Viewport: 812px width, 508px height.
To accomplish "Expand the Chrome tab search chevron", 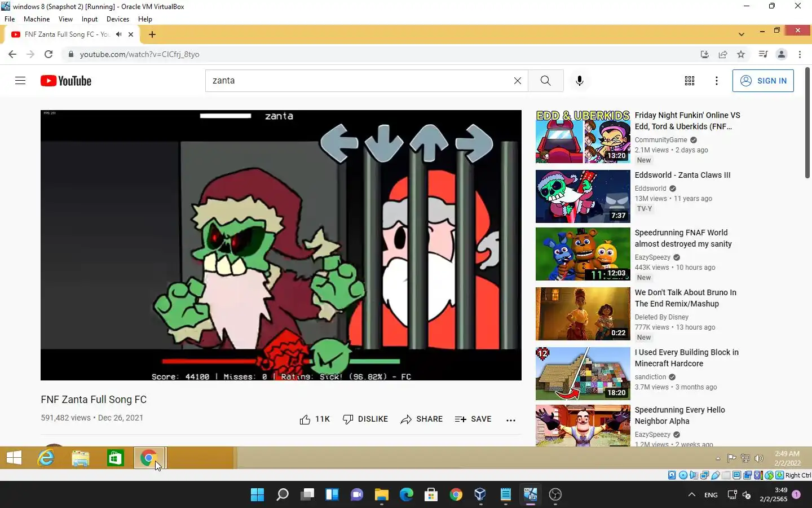I will pyautogui.click(x=742, y=34).
